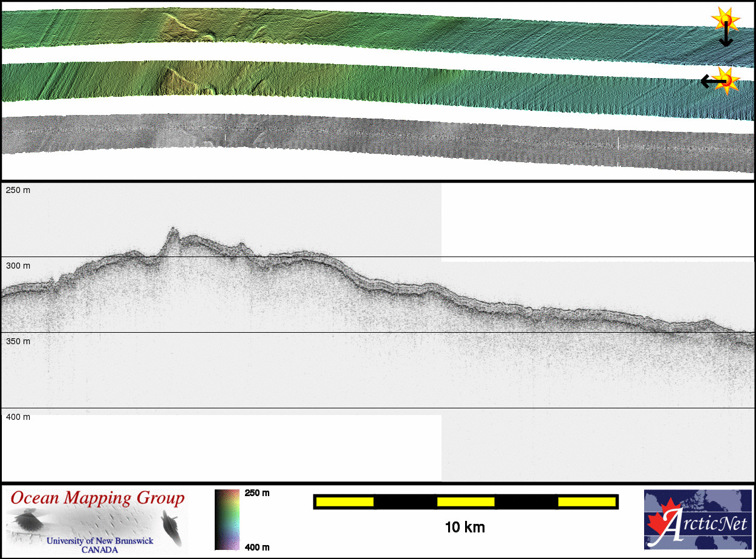Click the 250 m depth axis label
Screen dimensions: 756x559
(x=18, y=190)
